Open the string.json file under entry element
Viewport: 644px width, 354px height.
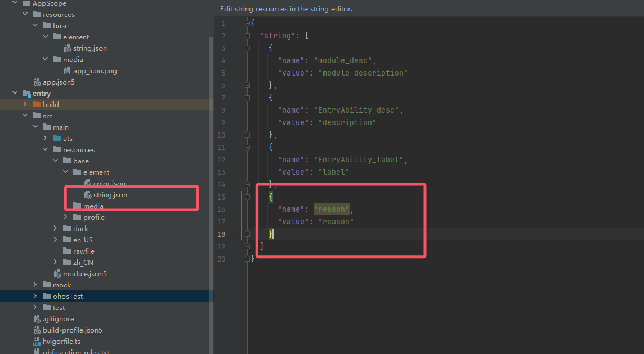pyautogui.click(x=110, y=195)
